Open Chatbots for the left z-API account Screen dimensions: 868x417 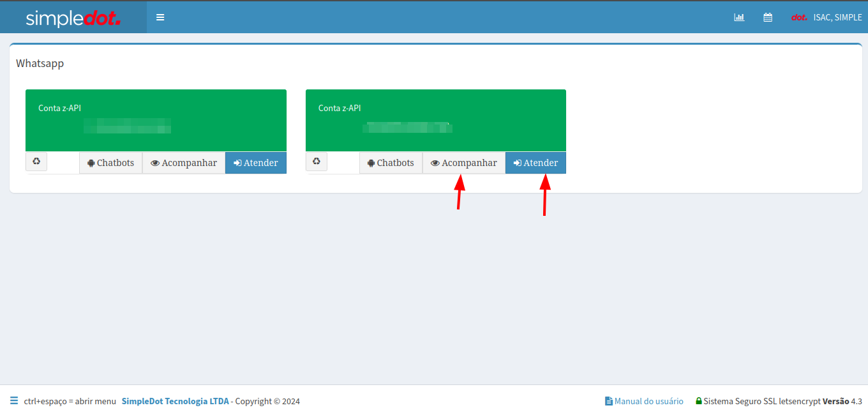point(110,163)
